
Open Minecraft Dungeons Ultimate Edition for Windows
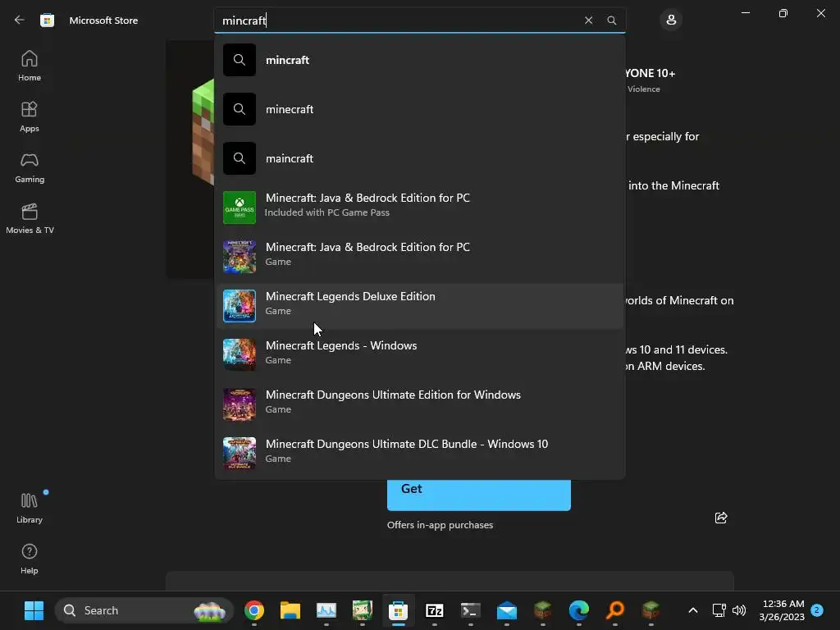coord(419,404)
